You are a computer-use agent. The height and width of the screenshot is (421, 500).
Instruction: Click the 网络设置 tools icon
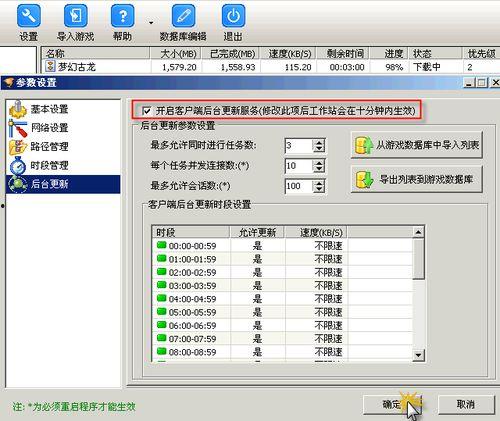pos(18,128)
